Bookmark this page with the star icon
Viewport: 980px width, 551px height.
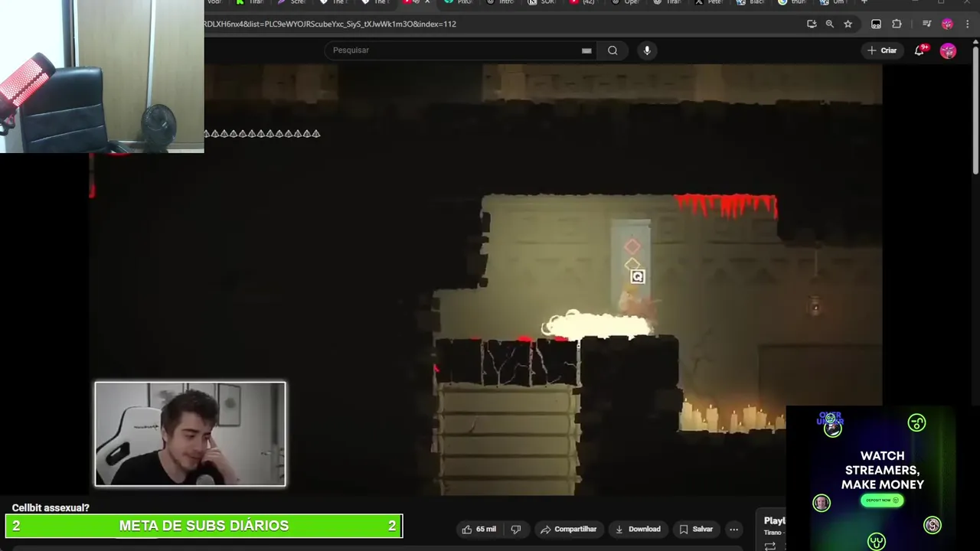[x=848, y=24]
